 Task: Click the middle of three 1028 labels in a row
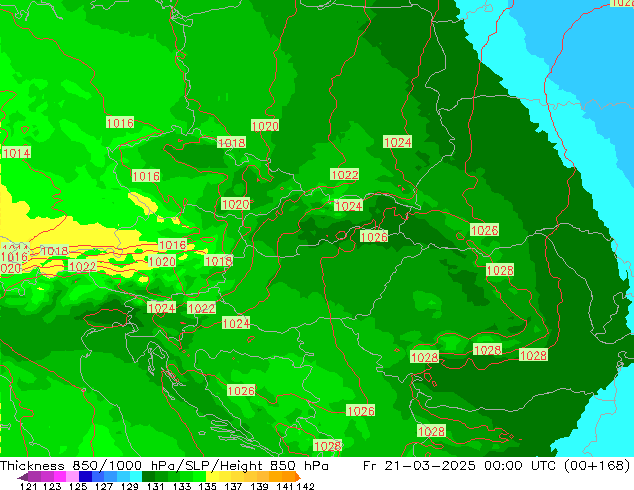pyautogui.click(x=487, y=350)
